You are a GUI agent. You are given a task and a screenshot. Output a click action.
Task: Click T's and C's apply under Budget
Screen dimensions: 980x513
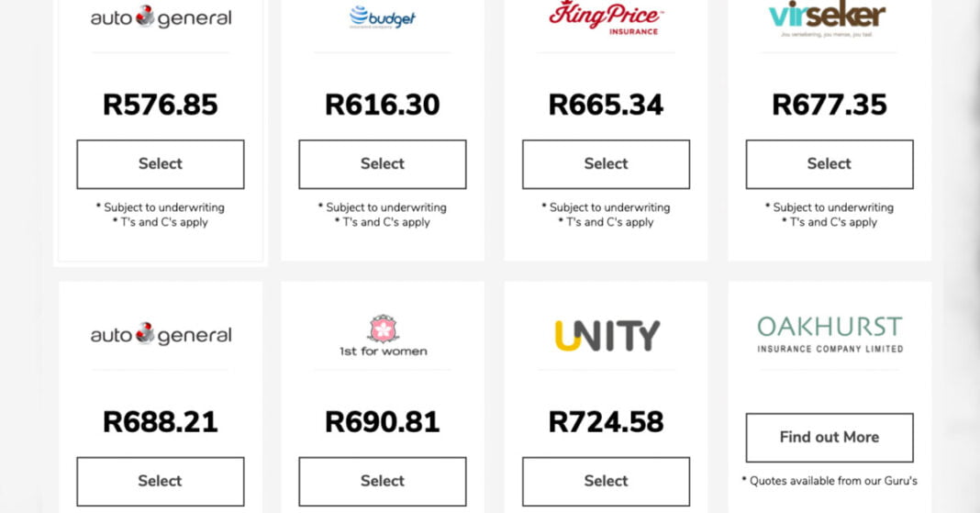383,222
